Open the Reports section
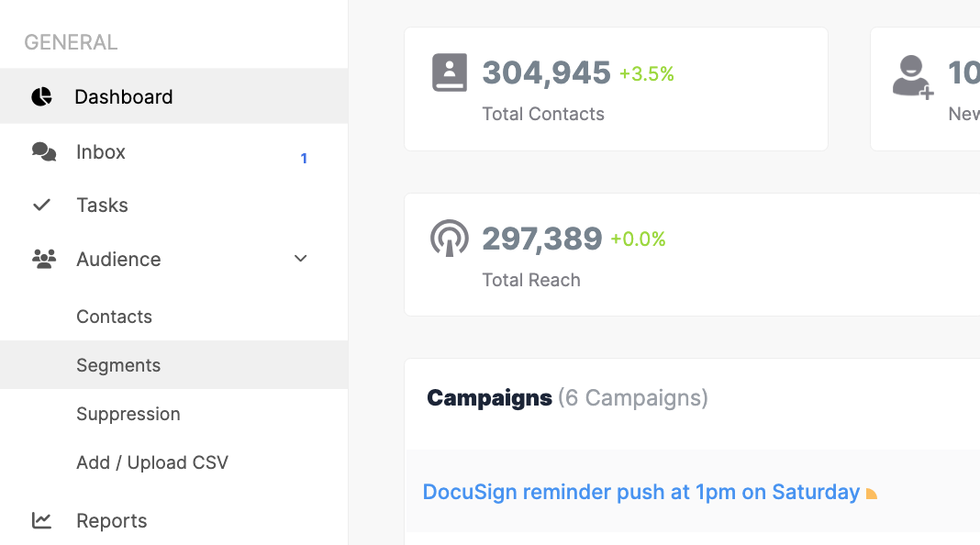This screenshot has height=545, width=980. (112, 520)
